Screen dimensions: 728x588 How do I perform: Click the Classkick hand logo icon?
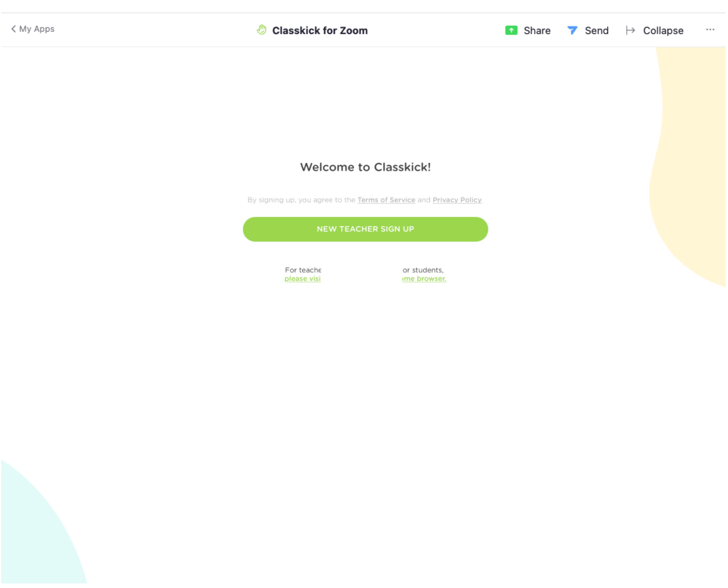click(261, 30)
